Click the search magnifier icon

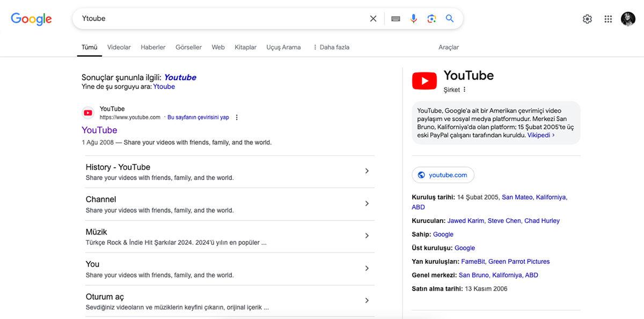(450, 18)
